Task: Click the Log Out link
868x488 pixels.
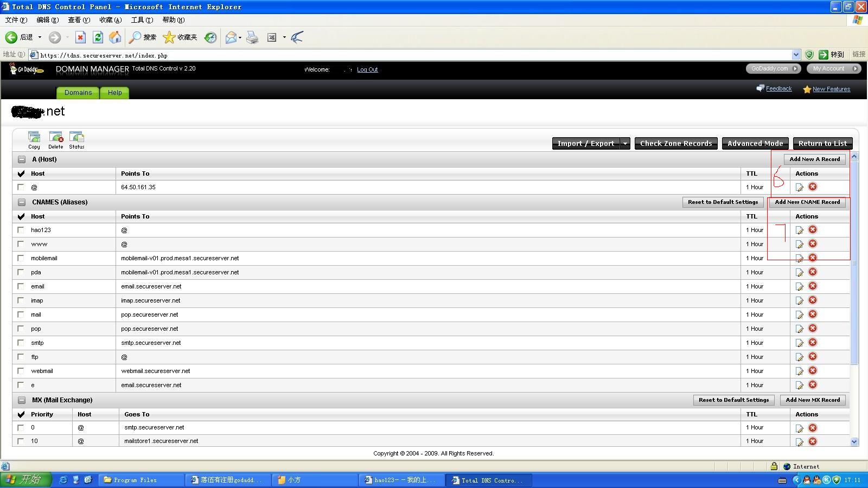Action: [367, 69]
